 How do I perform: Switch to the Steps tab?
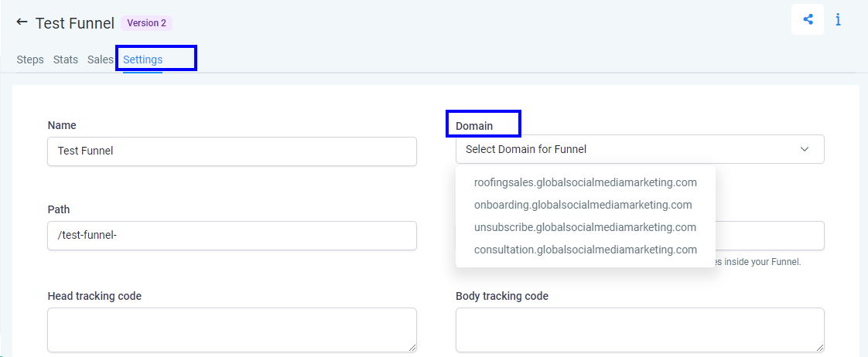tap(30, 59)
